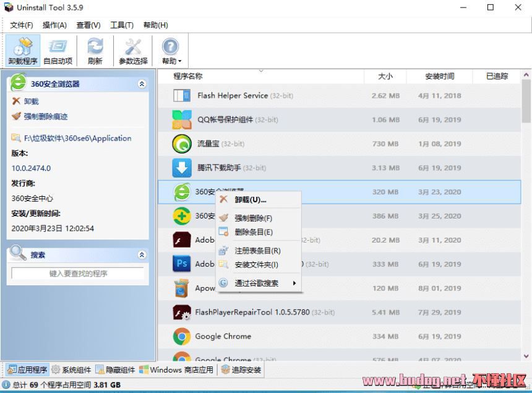The image size is (532, 393).
Task: Click install time 2020年3月23日 12:02:54
Action: pos(53,228)
